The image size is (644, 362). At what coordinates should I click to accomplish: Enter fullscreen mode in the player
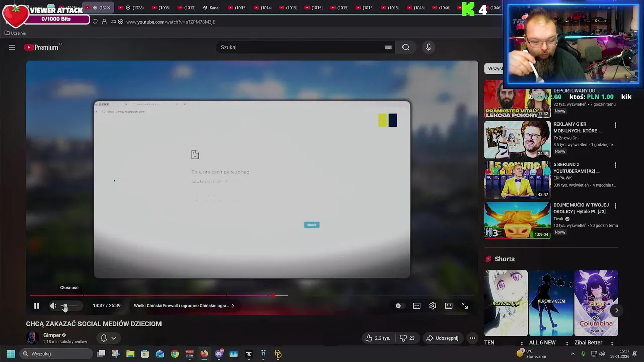[x=465, y=306]
